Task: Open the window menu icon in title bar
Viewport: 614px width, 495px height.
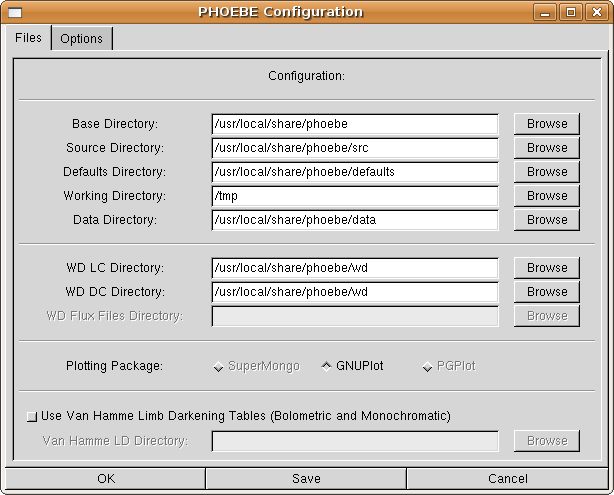Action: pos(15,13)
